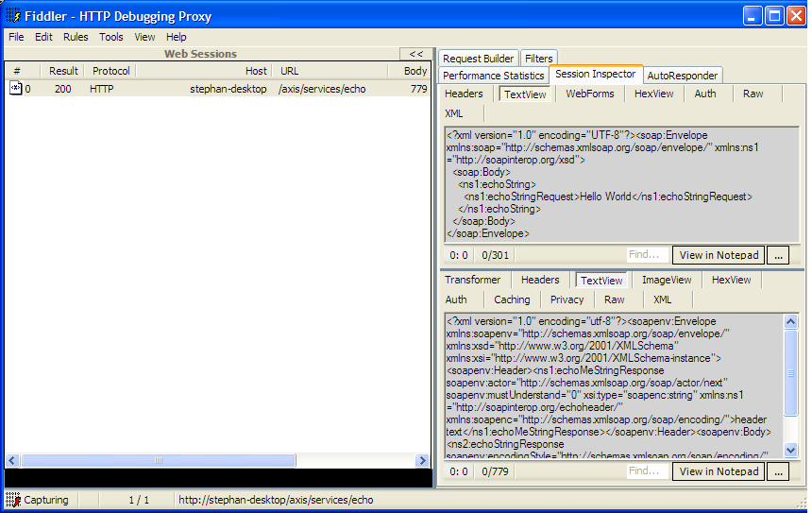812x513 pixels.
Task: Click session list horizontal scrollbar thumb
Action: 159,460
